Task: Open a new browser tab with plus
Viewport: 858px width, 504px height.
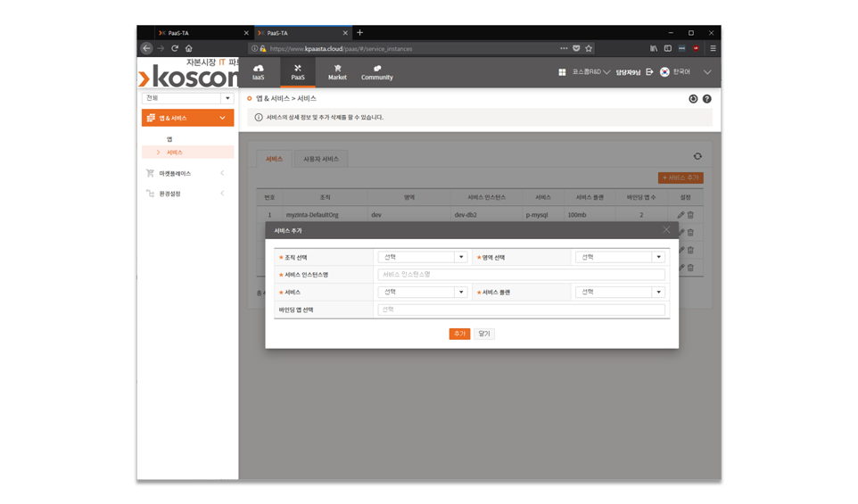Action: pos(360,33)
